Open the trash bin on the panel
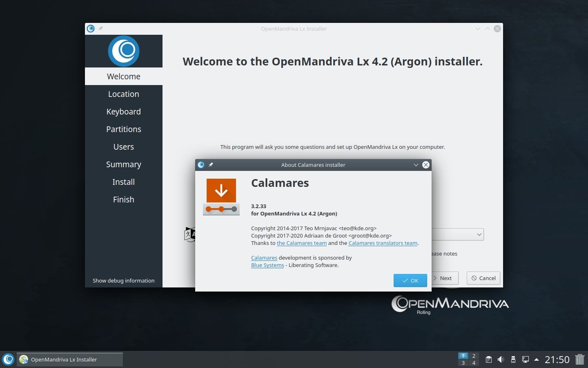Screen dimensions: 588x368 click(580, 359)
